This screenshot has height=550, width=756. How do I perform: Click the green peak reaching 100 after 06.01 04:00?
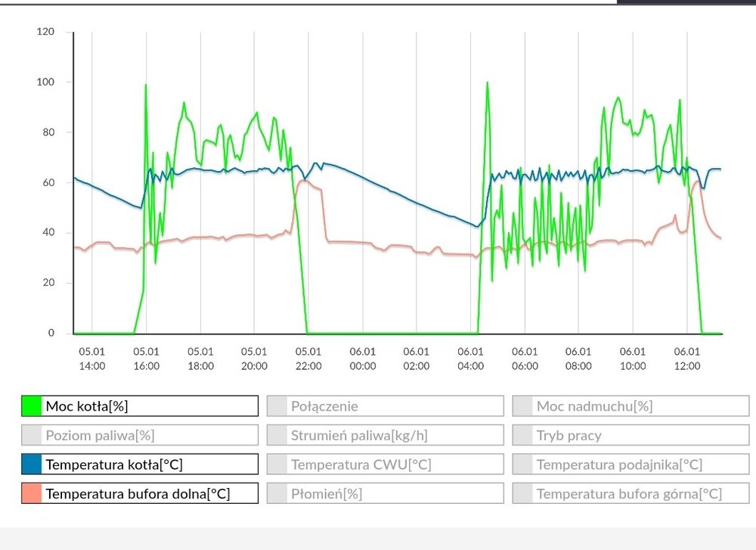[x=487, y=82]
